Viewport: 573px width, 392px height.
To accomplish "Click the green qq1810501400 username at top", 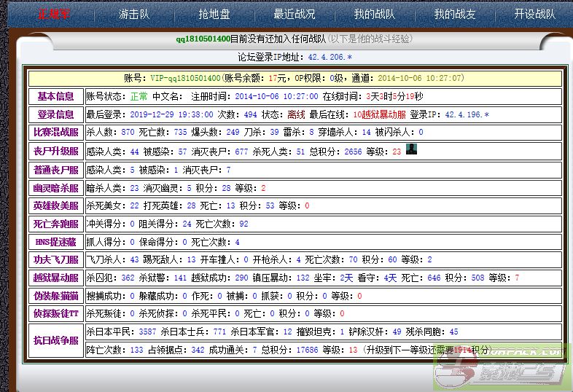I will click(x=203, y=39).
